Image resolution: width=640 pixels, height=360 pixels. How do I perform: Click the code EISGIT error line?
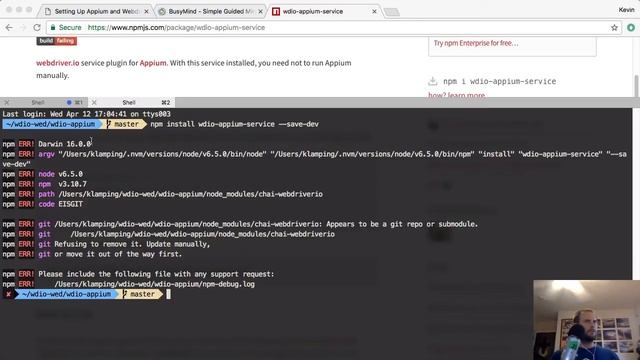(42, 204)
